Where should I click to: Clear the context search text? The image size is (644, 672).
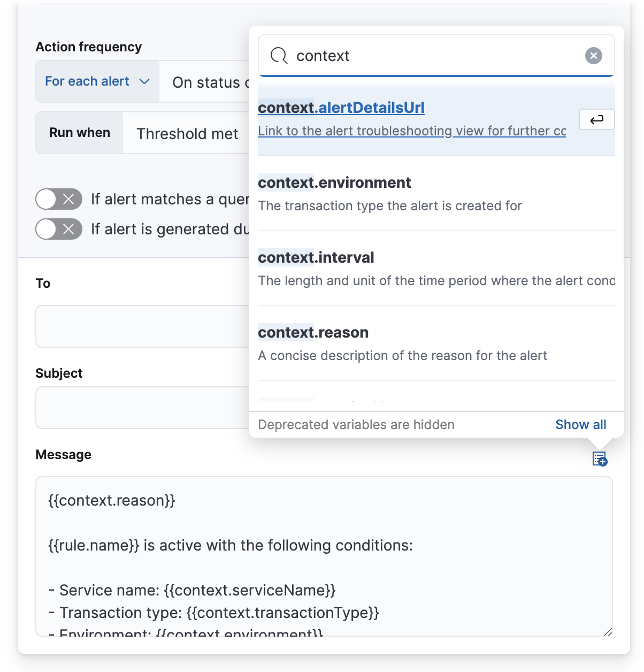point(593,55)
